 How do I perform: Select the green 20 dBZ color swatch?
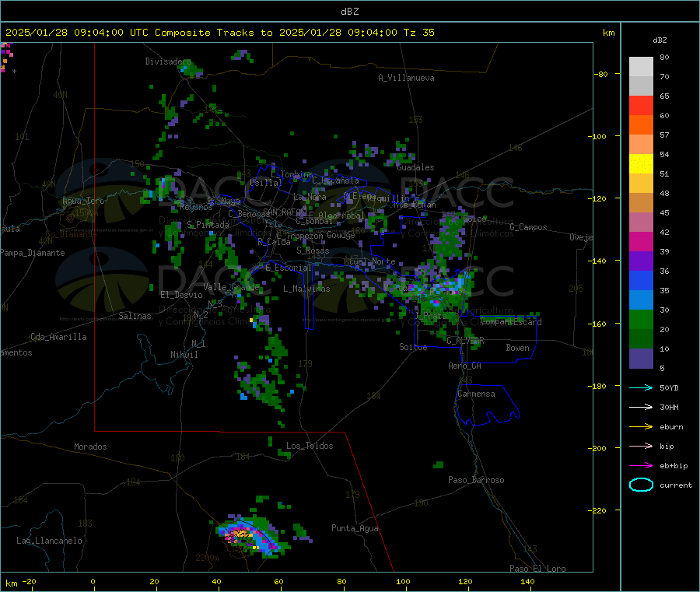[x=641, y=319]
